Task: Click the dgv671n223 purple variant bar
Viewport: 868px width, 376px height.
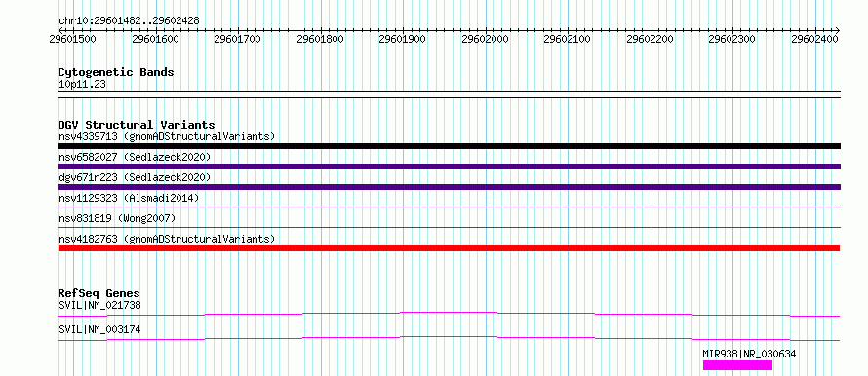Action: (x=449, y=187)
